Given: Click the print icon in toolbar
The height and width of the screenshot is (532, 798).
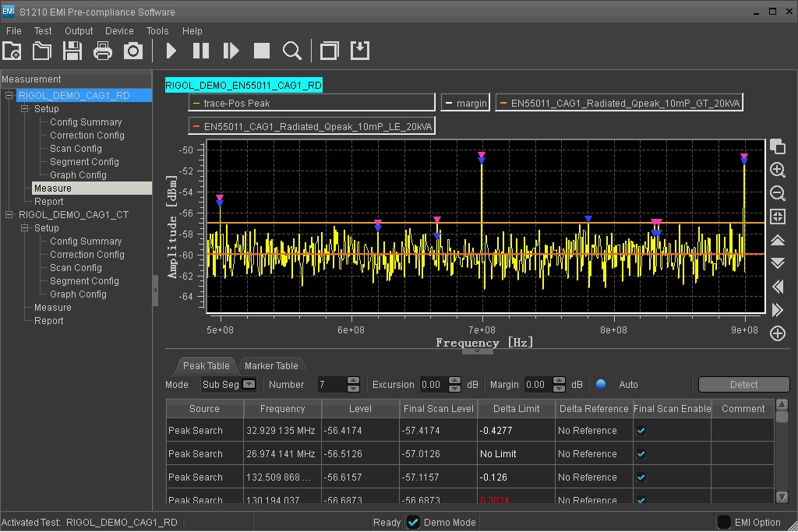Looking at the screenshot, I should [x=103, y=51].
